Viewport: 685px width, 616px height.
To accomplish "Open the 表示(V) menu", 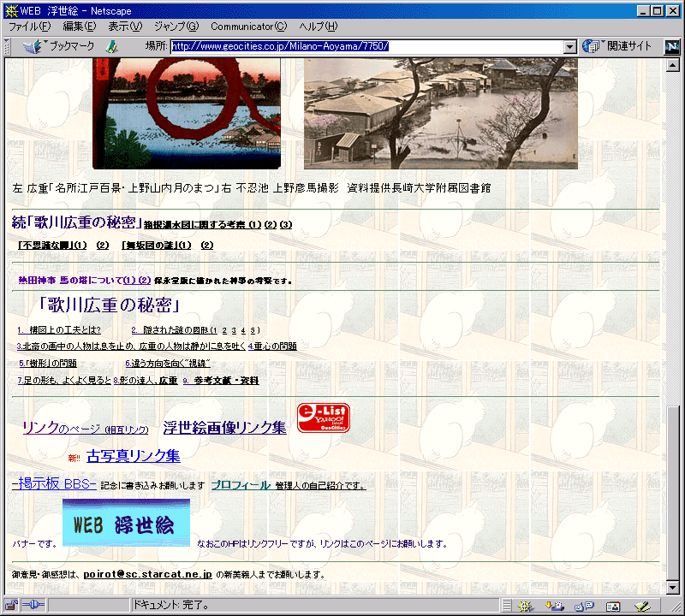I will pyautogui.click(x=125, y=27).
